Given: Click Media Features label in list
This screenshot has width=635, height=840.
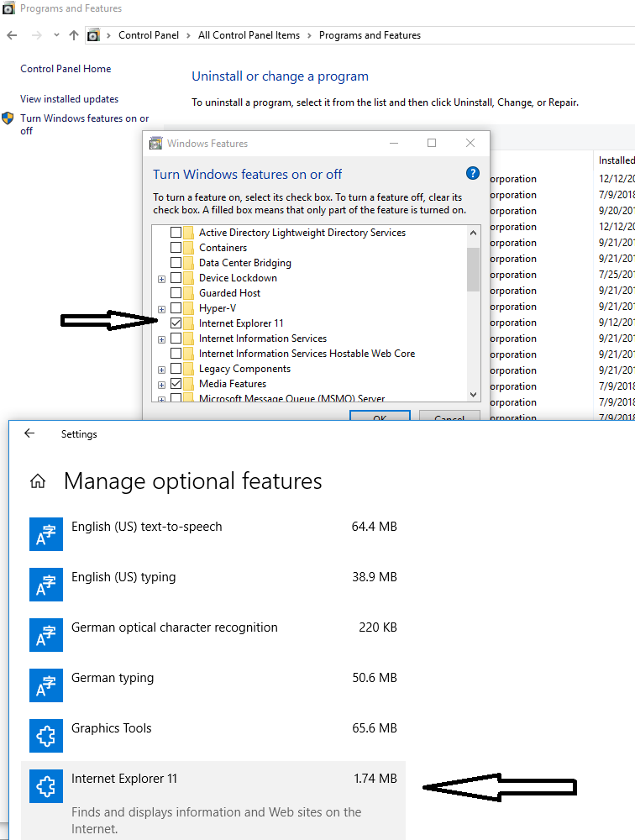Looking at the screenshot, I should (233, 384).
